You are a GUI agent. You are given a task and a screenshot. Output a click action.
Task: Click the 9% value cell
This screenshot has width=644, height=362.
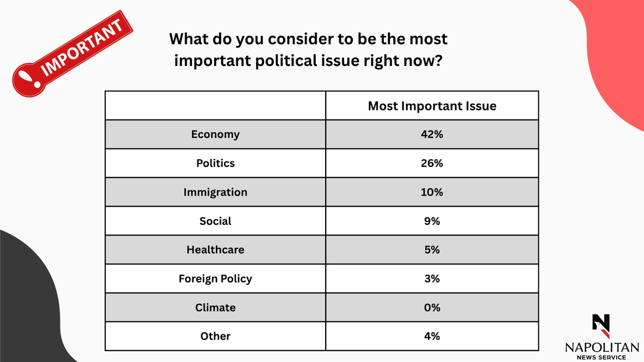[432, 220]
